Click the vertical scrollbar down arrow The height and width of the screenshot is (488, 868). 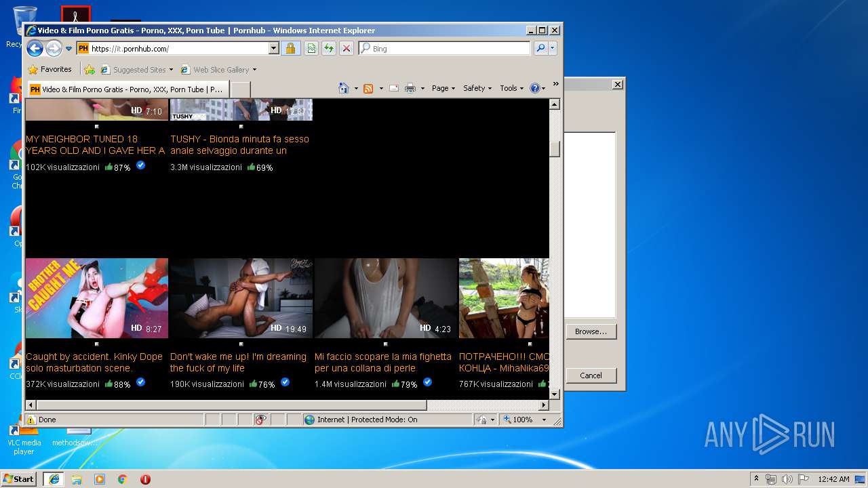(554, 394)
